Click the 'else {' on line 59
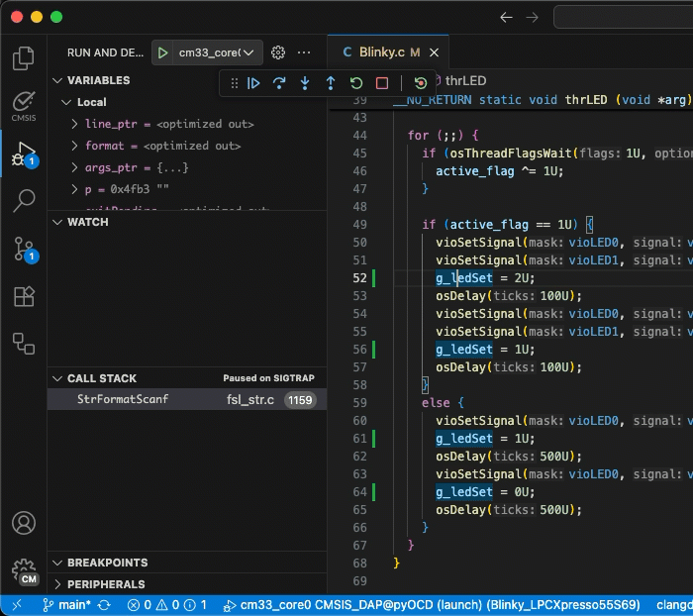 point(443,403)
